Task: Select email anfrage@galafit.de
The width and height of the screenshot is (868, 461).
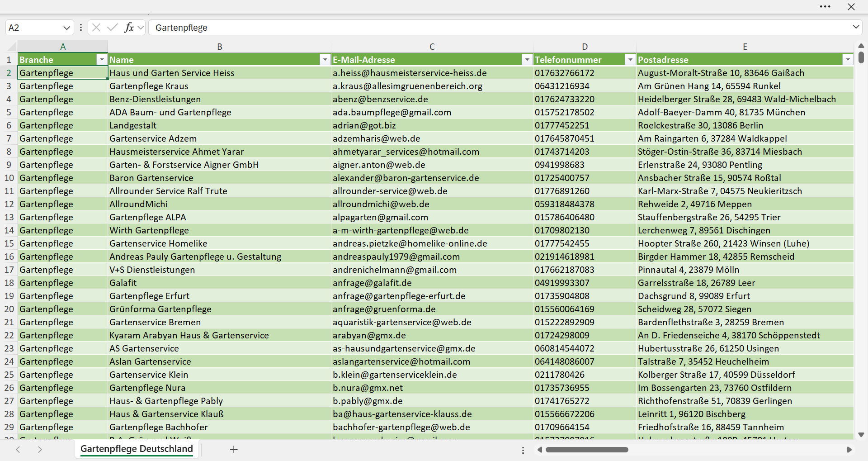Action: point(432,283)
